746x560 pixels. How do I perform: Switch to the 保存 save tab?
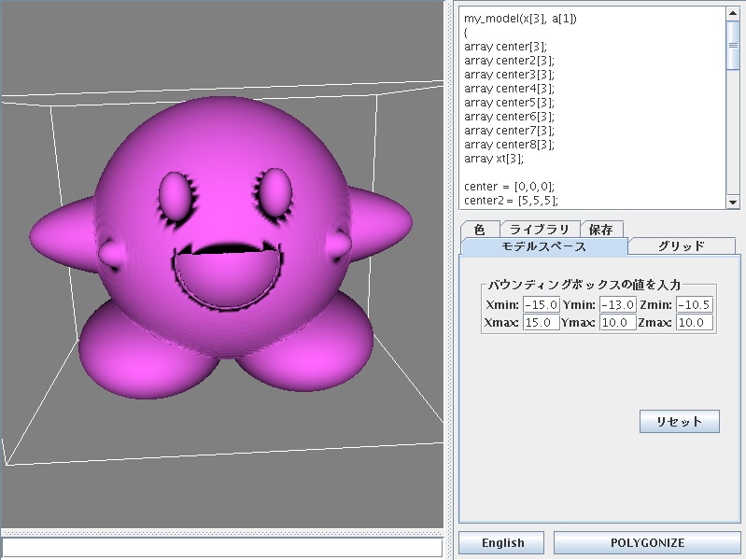pos(601,230)
